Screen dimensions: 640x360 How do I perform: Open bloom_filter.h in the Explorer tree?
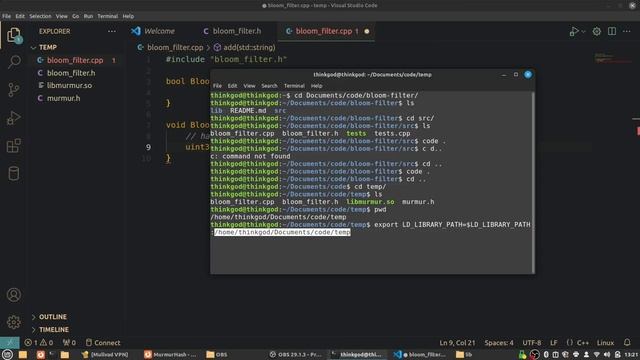[71, 73]
